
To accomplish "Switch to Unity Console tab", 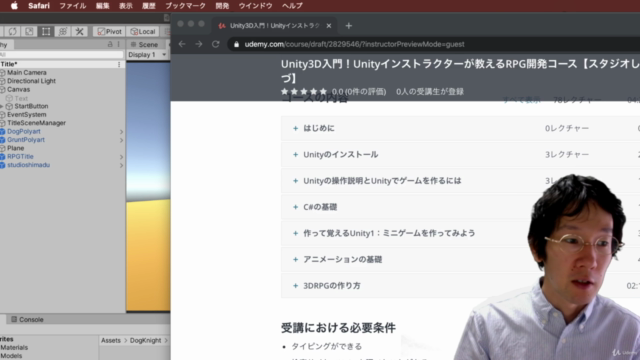I will pyautogui.click(x=27, y=319).
